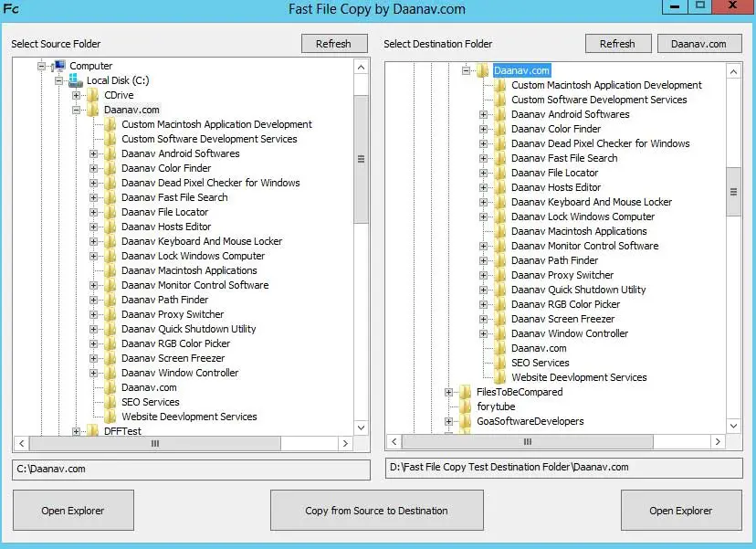Viewport: 756px width, 549px height.
Task: Click folder icon of destination Daanav RGB Color Picker
Action: (500, 304)
